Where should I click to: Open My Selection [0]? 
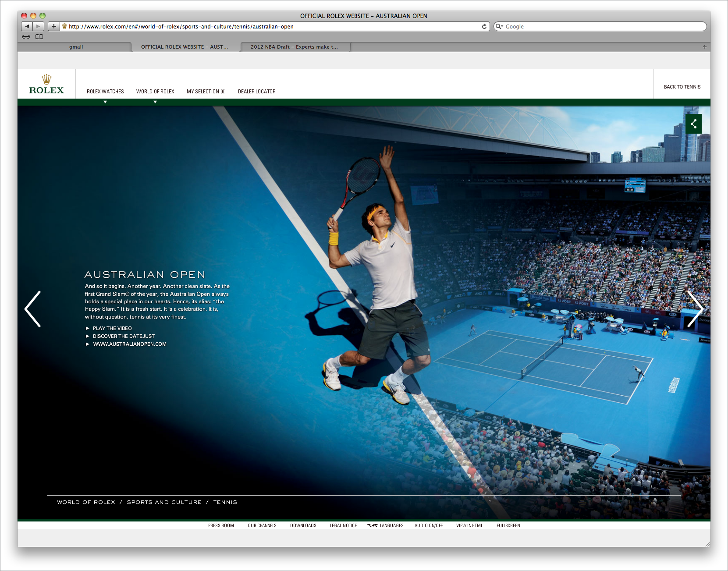coord(206,92)
